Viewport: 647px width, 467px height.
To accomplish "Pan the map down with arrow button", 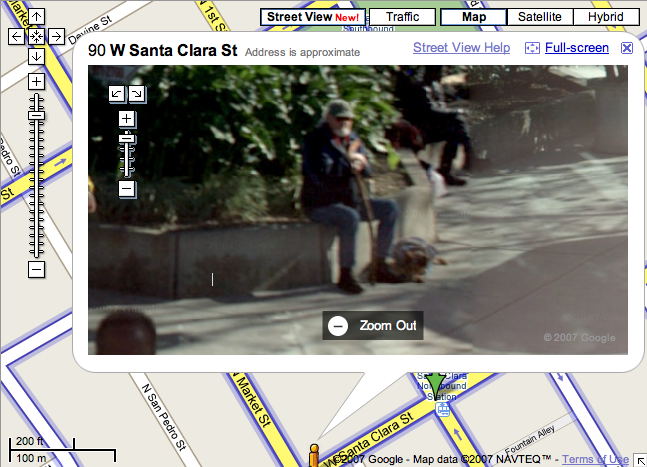I will pyautogui.click(x=36, y=57).
